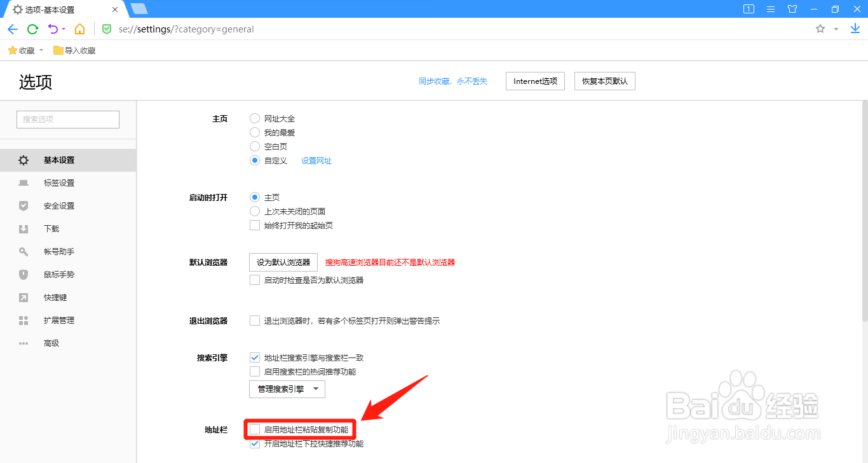The height and width of the screenshot is (463, 868).
Task: Open the 管理搜索引擎 dropdown
Action: click(x=287, y=389)
